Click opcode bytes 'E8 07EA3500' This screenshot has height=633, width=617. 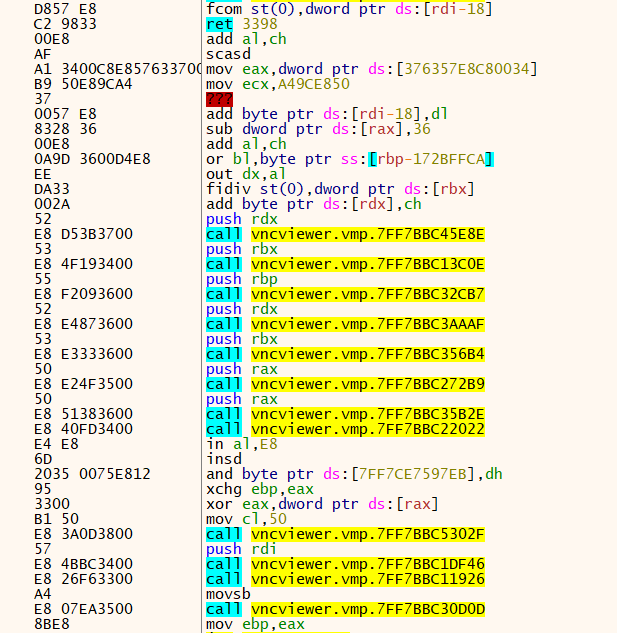tap(83, 609)
